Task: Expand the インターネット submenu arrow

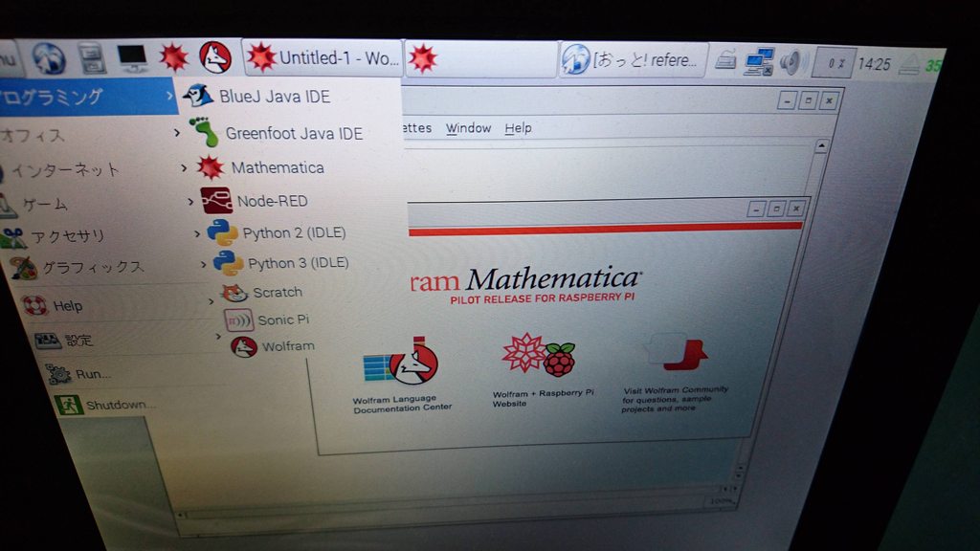Action: [x=184, y=167]
